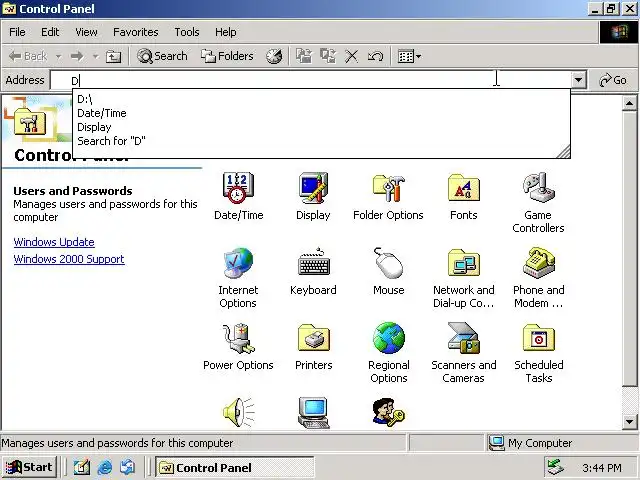Screen dimensions: 640x480
Task: Open the Users and Passwords key icon
Action: (x=389, y=412)
